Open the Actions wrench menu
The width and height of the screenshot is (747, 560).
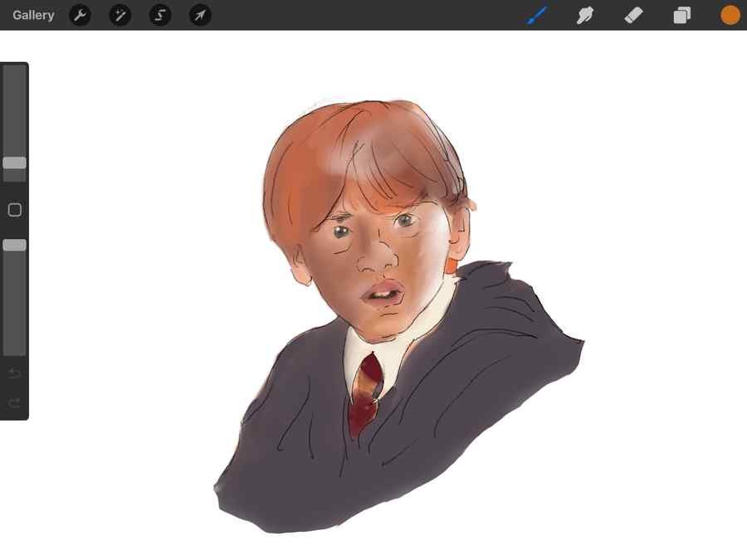[80, 15]
